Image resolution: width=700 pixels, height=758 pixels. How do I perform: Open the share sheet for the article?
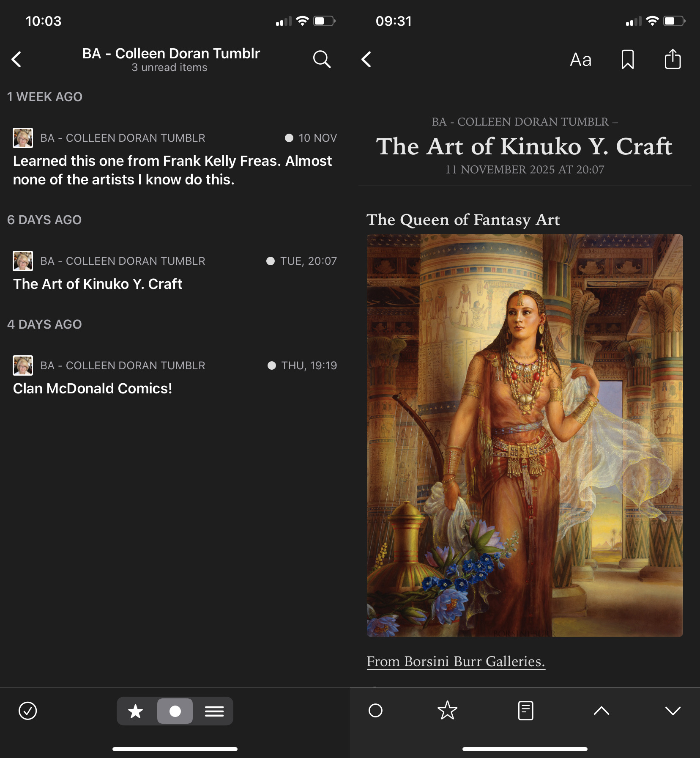coord(672,60)
